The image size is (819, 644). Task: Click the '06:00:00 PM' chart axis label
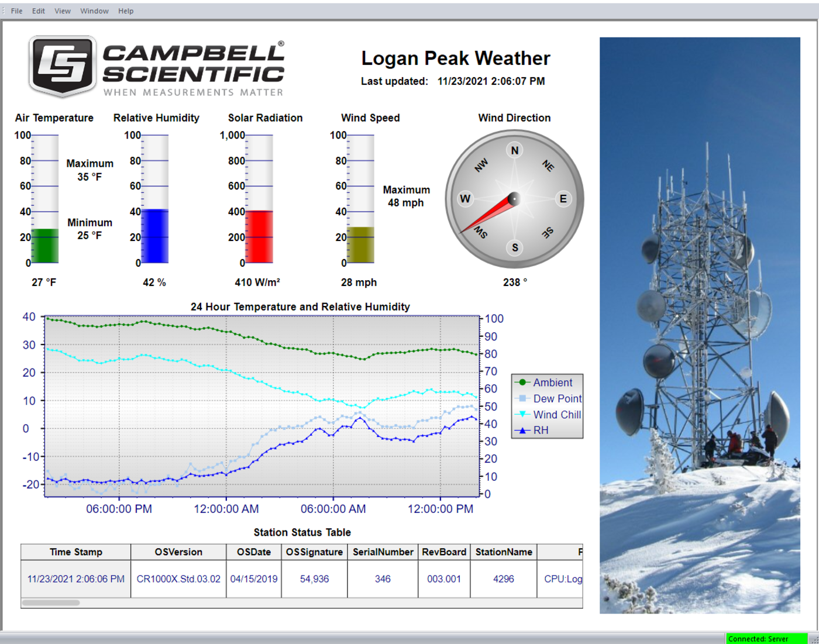[119, 509]
